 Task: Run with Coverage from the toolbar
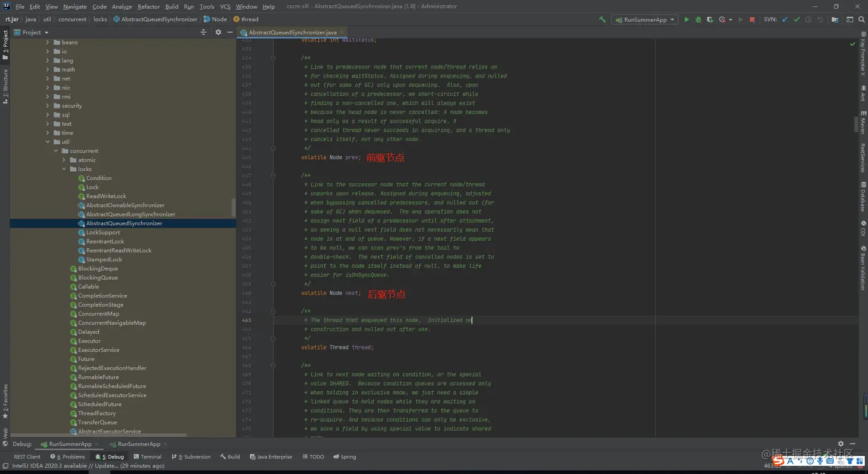pos(710,20)
